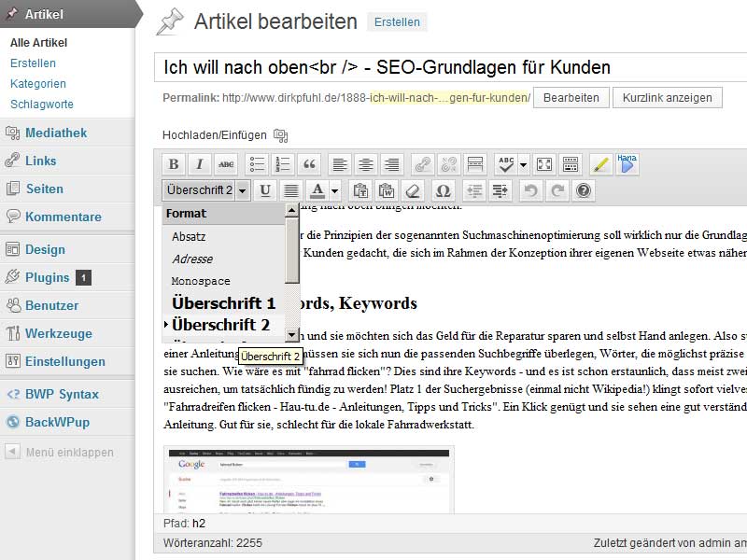Click the remove formatting eraser icon

(x=413, y=190)
